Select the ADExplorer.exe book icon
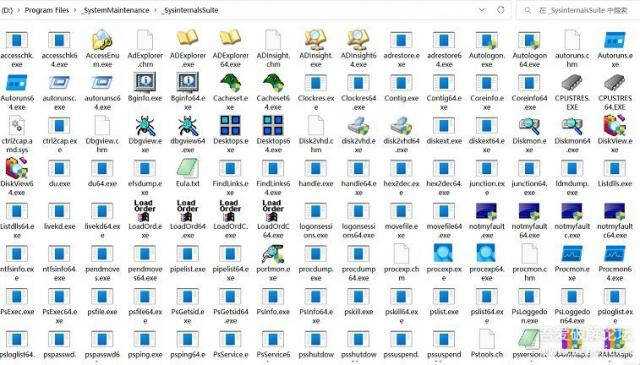The image size is (640, 365). 188,38
